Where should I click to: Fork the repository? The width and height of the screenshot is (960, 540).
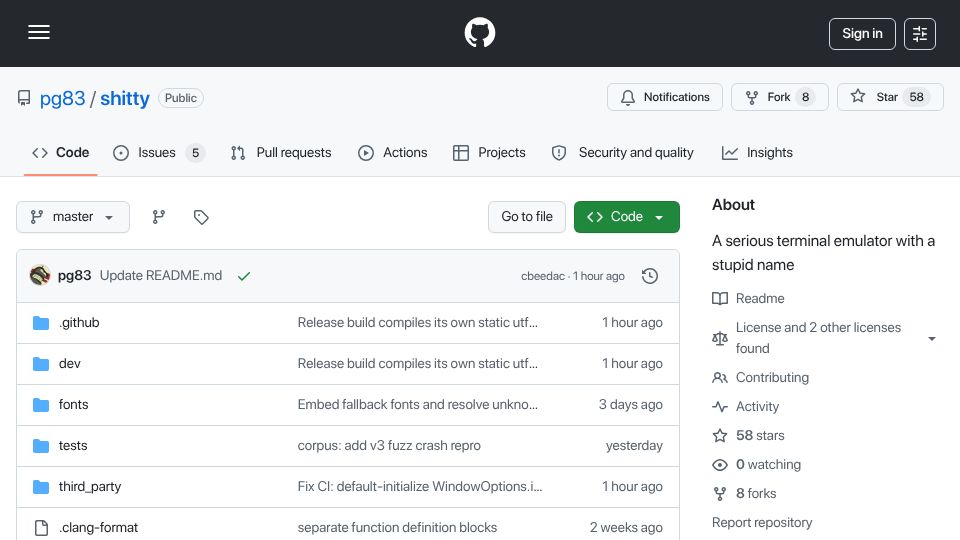click(779, 97)
